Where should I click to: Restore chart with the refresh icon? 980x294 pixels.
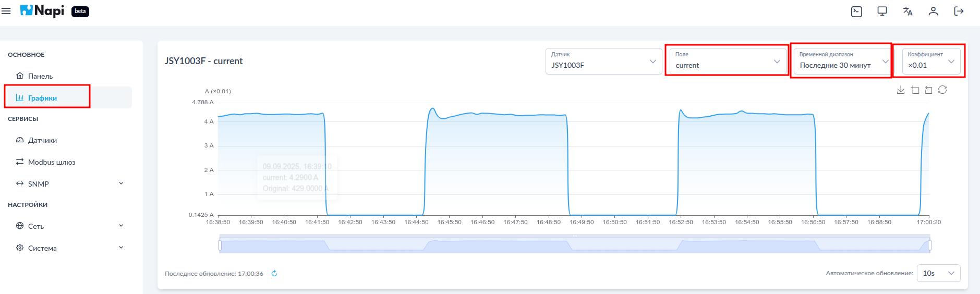(942, 90)
